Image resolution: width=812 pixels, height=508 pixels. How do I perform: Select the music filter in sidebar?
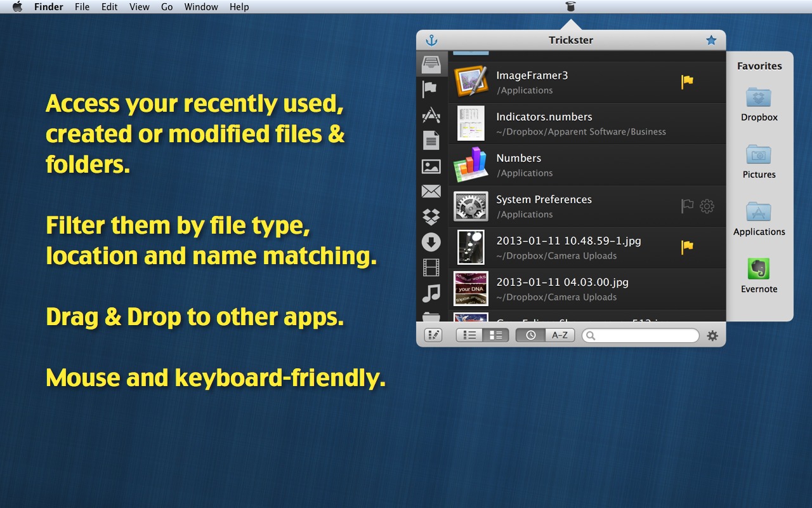coord(431,293)
